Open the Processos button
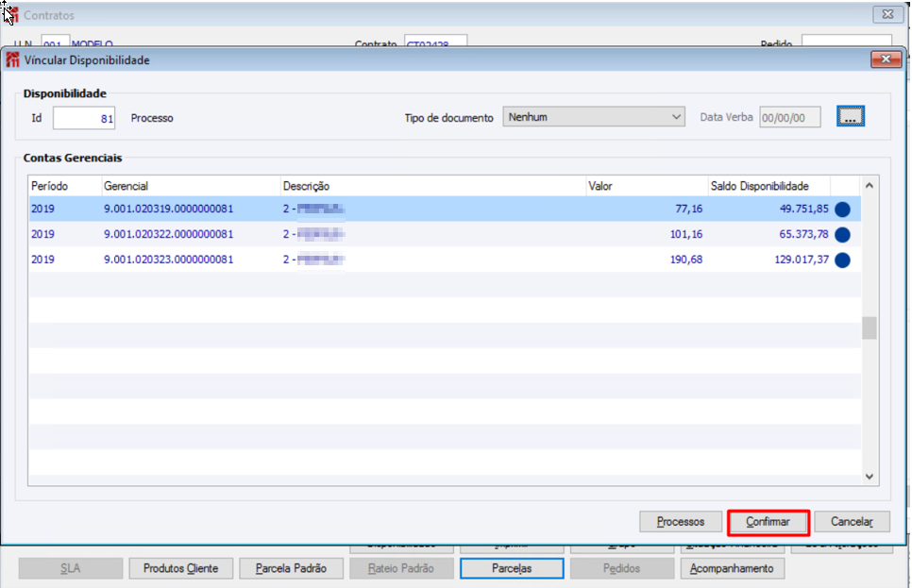Viewport: 912px width, 588px height. (681, 522)
